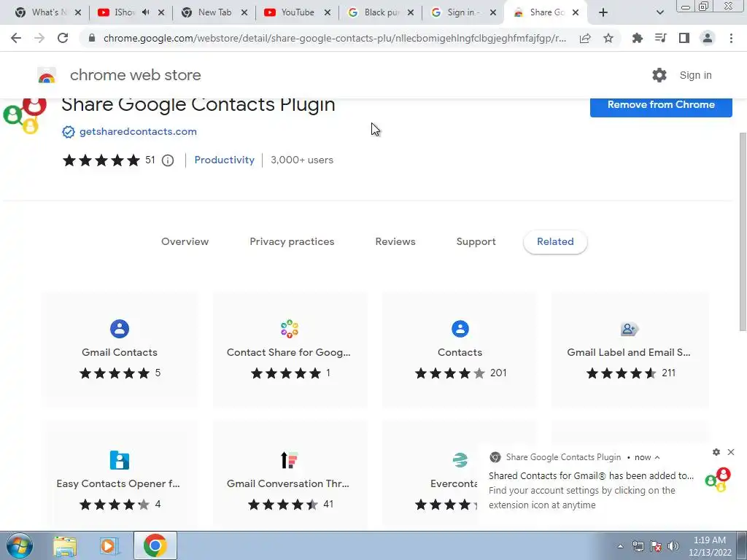Viewport: 747px width, 560px height.
Task: Switch to the Sign in tab
Action: tap(463, 12)
